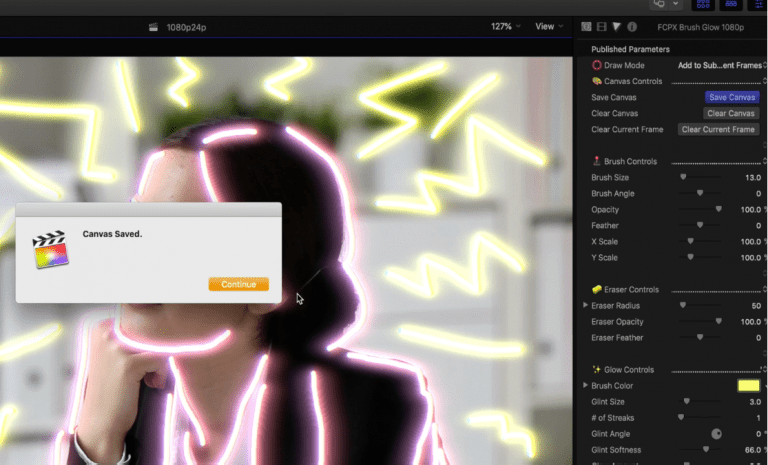Click the Draw Mode ring icon
This screenshot has width=768, height=465.
[597, 65]
